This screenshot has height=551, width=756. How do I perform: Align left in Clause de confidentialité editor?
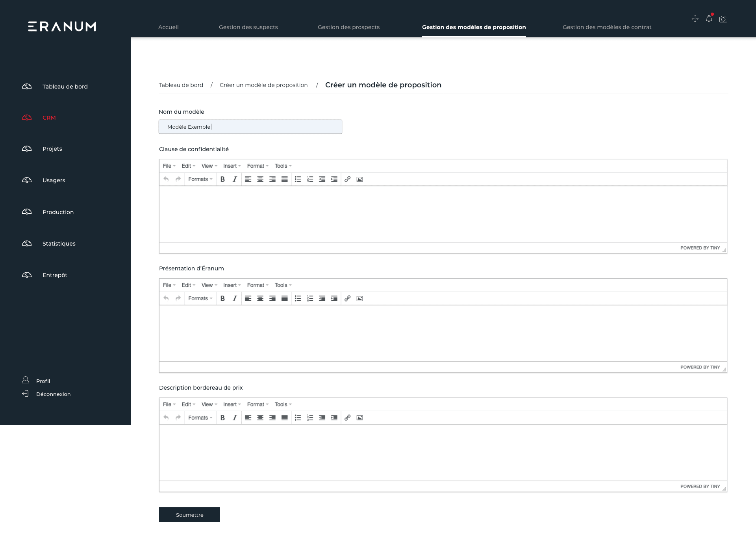point(248,179)
